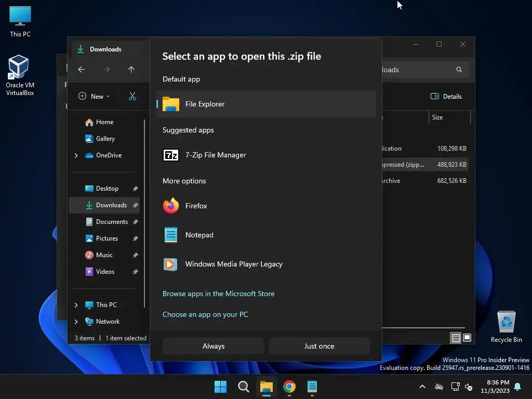Click the muted volume tray icon
This screenshot has width=532, height=399.
tap(469, 387)
